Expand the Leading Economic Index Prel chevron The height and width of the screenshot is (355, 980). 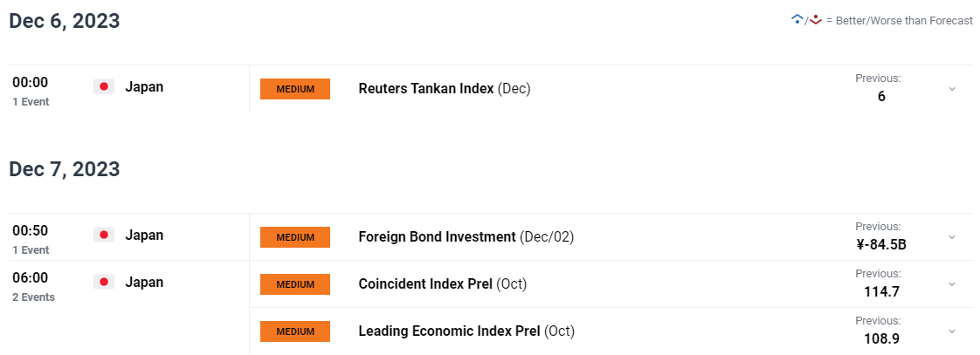pos(952,331)
